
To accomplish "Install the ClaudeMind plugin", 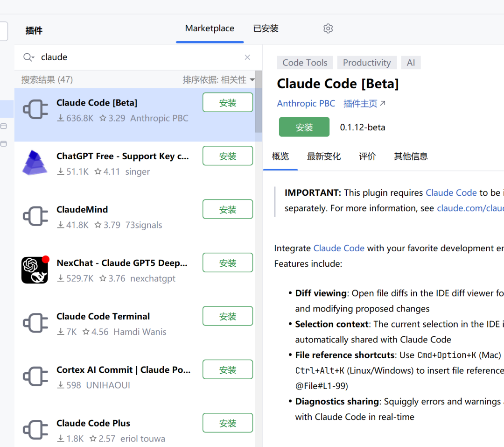I will point(228,209).
